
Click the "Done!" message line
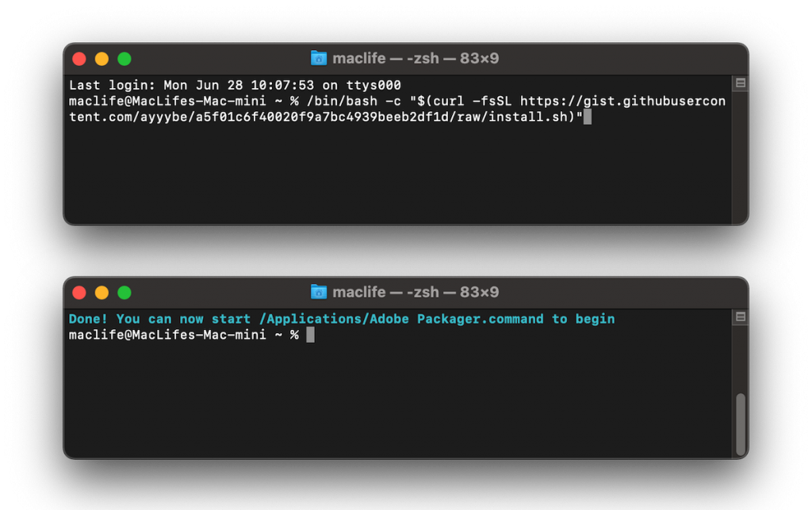[x=341, y=319]
